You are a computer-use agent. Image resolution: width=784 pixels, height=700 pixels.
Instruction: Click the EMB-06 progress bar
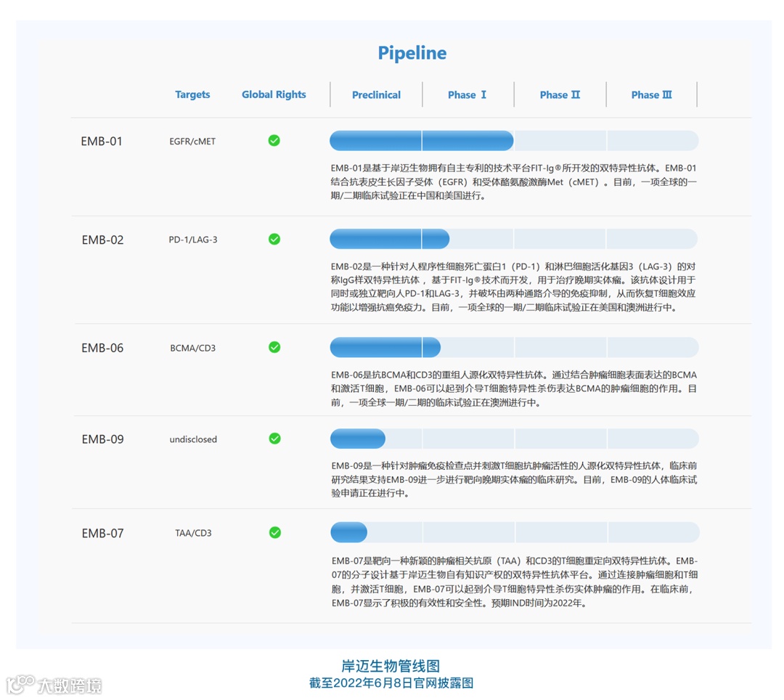point(514,347)
